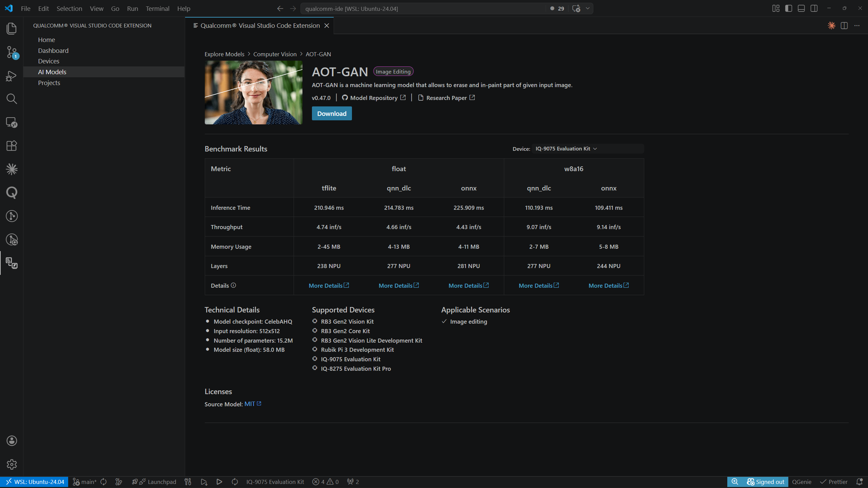Open the Git history icon below the graph icon

[x=12, y=240]
